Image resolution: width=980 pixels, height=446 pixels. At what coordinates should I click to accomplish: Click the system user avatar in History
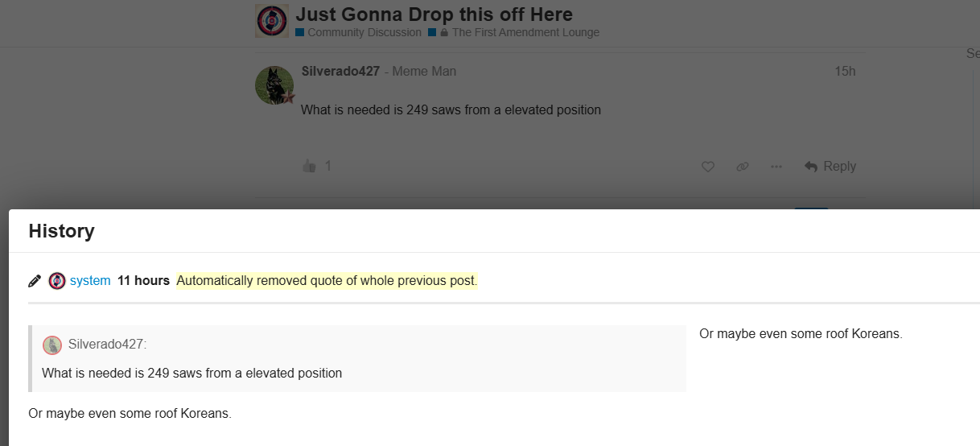pos(57,281)
